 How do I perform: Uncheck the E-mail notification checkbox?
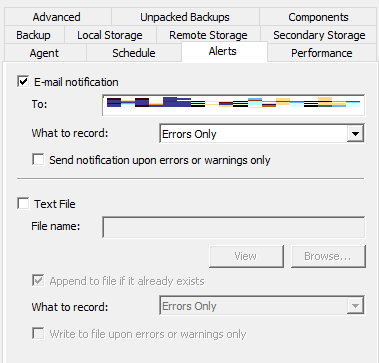click(x=23, y=82)
